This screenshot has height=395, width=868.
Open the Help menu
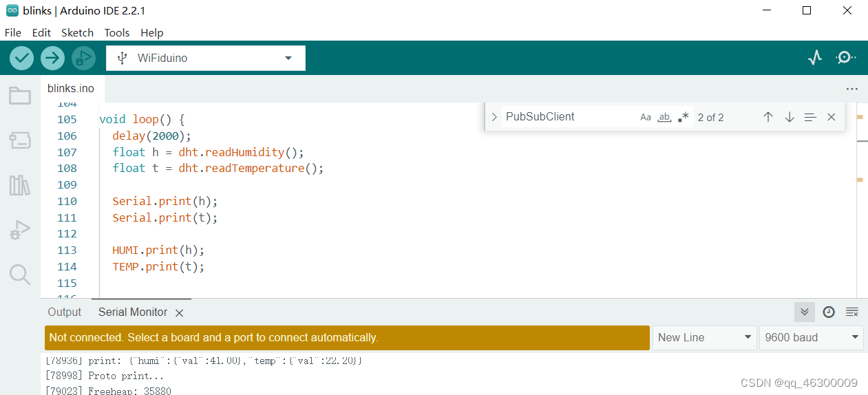152,32
